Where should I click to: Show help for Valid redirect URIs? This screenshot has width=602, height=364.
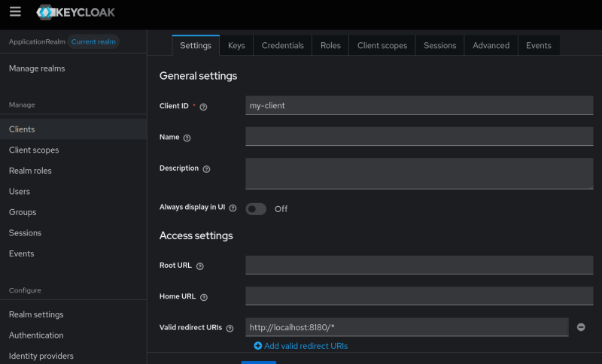pyautogui.click(x=230, y=329)
